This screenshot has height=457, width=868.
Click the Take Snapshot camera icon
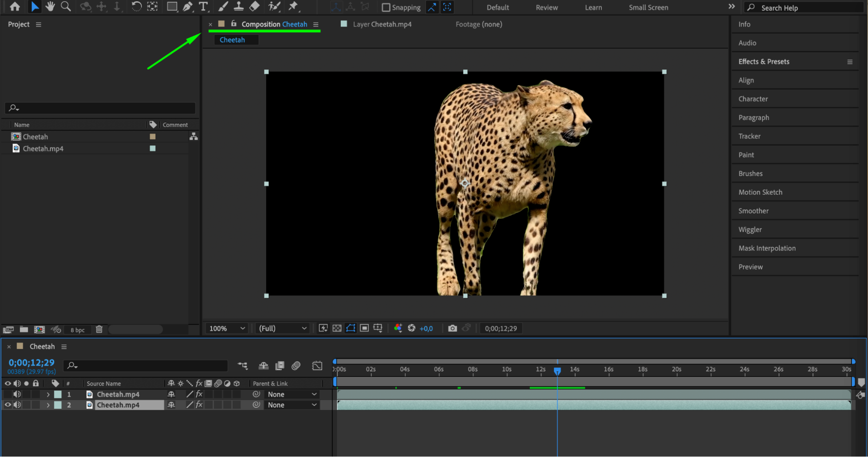452,328
